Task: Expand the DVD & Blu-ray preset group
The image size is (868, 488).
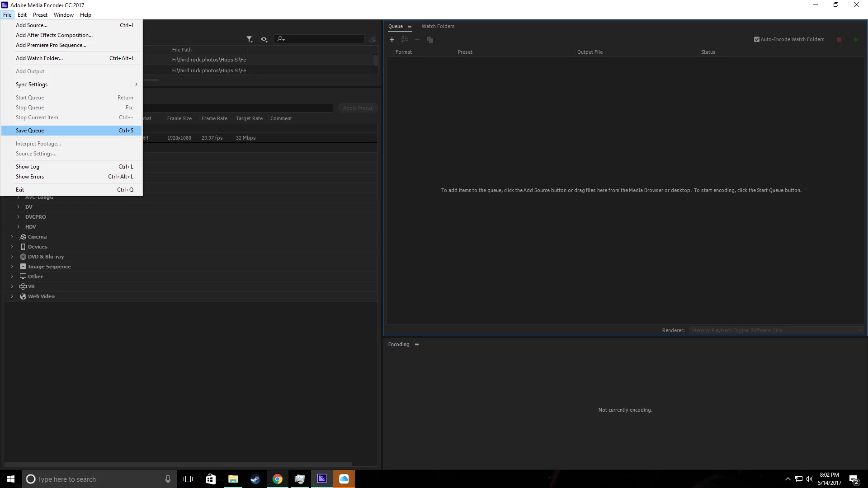Action: [12, 257]
